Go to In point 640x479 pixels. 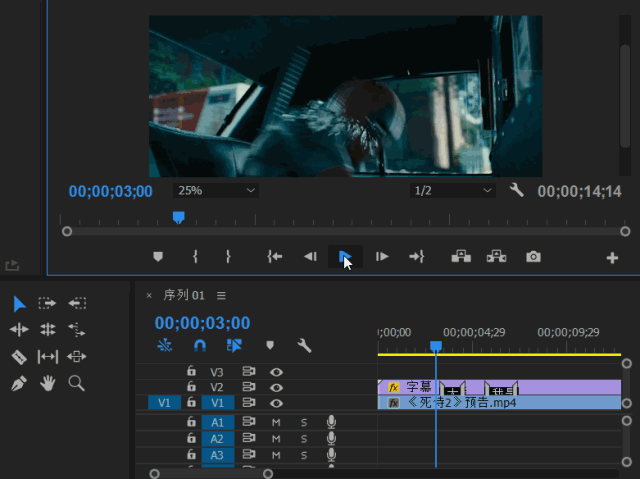(275, 257)
